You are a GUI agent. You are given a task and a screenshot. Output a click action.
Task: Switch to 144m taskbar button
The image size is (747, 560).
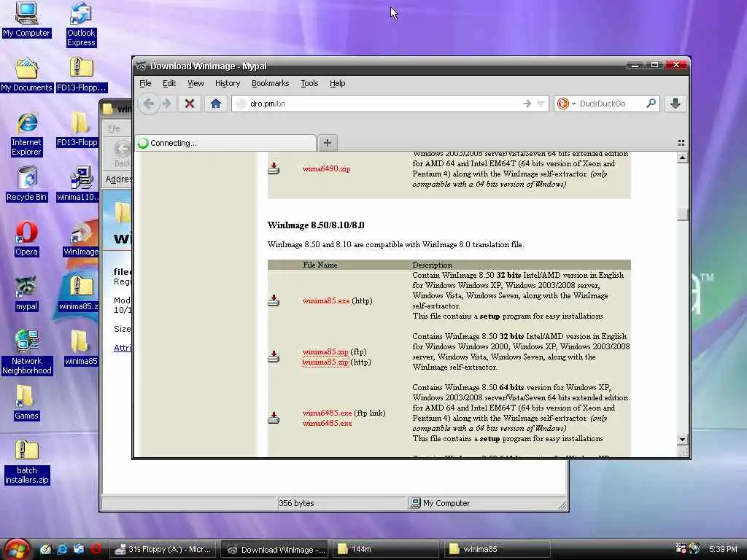pos(386,550)
